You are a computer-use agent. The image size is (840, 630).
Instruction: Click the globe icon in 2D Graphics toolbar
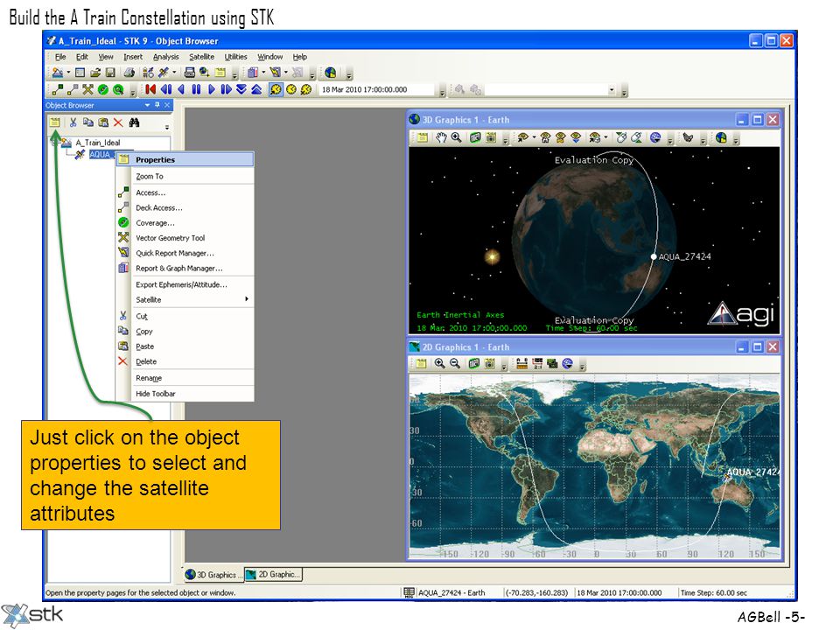[x=567, y=364]
